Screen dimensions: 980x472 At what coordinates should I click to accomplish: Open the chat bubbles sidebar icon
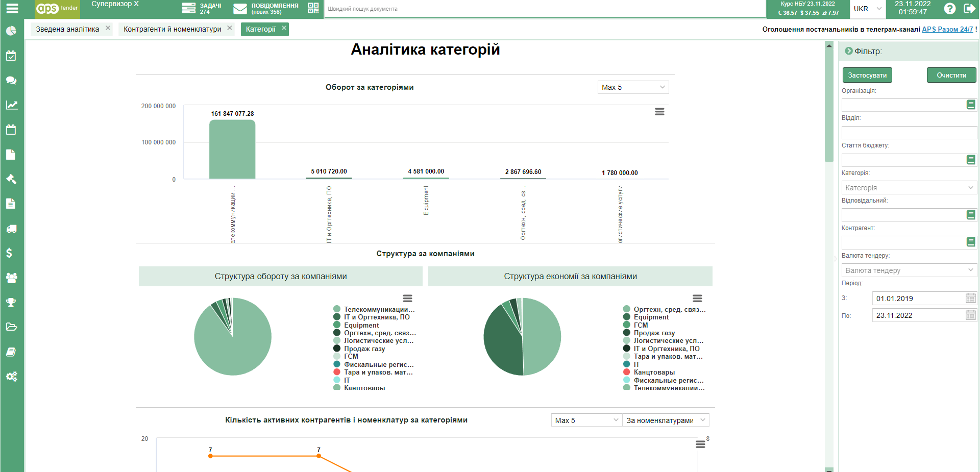11,80
